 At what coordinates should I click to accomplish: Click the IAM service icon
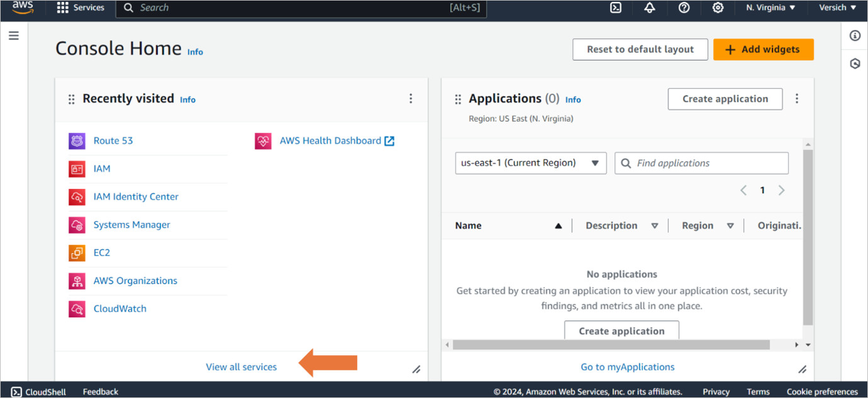[77, 169]
